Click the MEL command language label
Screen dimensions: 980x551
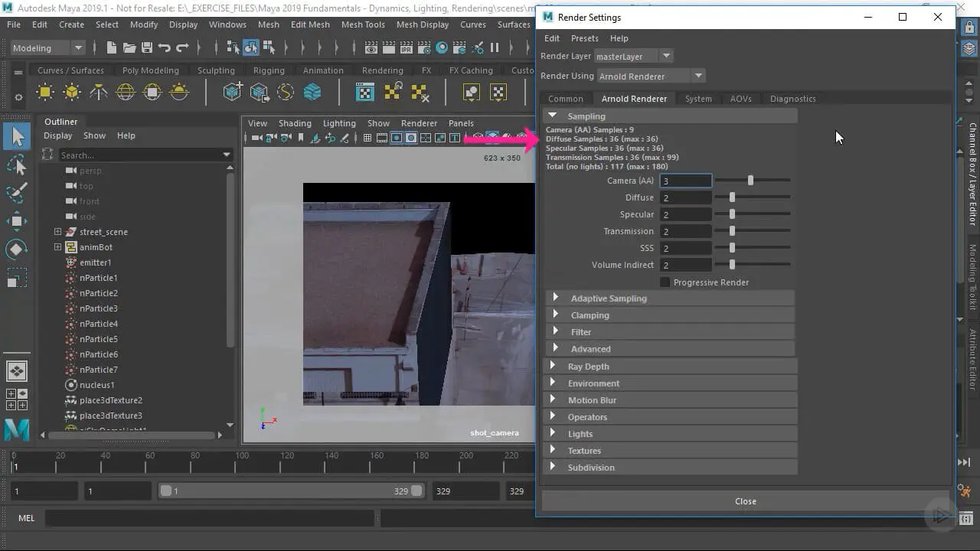pyautogui.click(x=26, y=518)
